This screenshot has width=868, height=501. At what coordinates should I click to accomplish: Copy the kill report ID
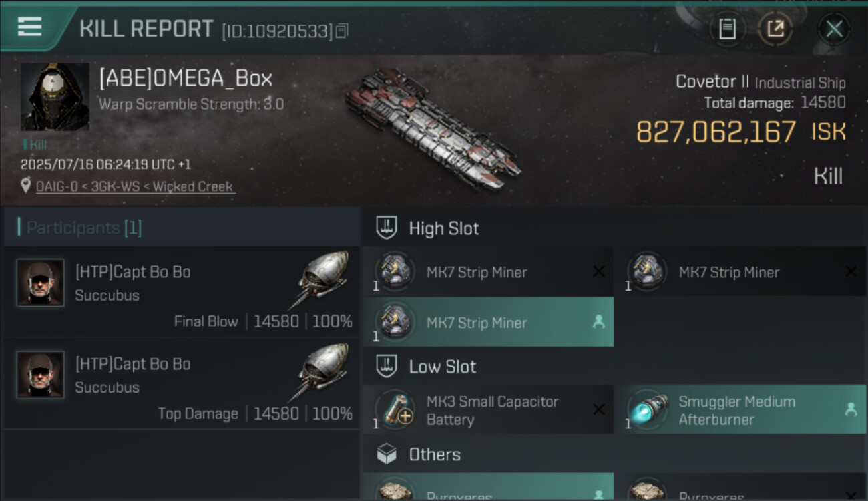pos(342,31)
